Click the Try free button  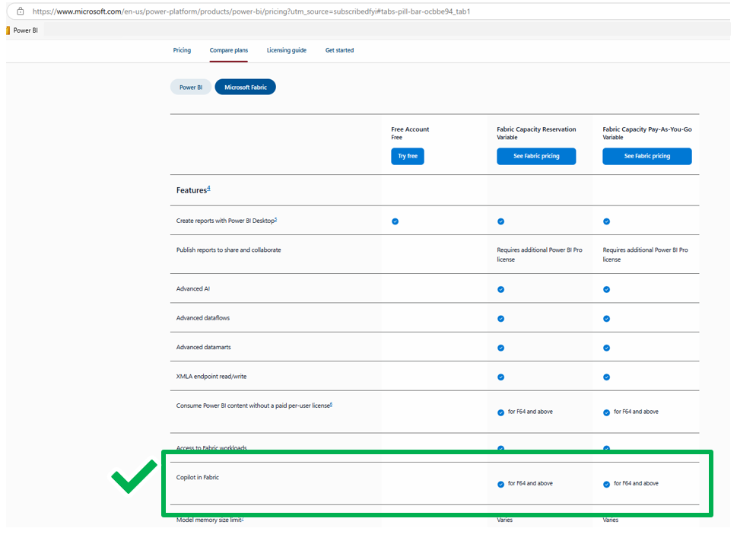point(408,156)
